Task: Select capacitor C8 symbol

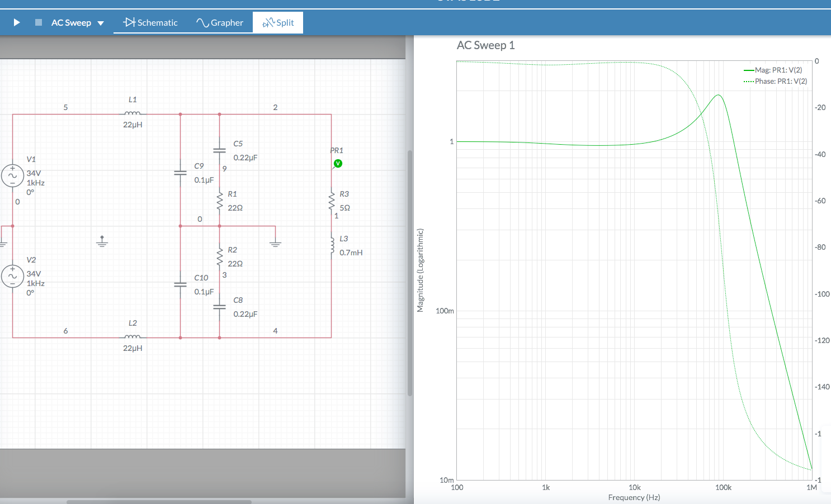Action: [219, 307]
